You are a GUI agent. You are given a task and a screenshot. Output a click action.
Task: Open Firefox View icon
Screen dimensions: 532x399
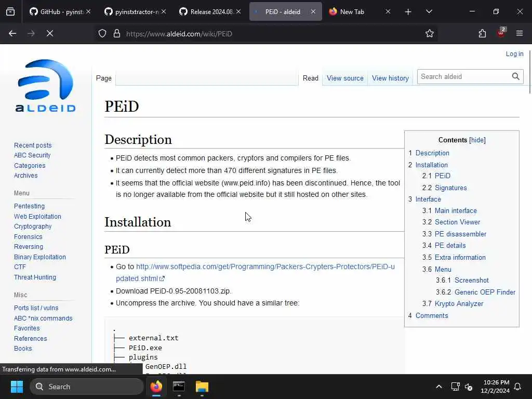point(10,12)
